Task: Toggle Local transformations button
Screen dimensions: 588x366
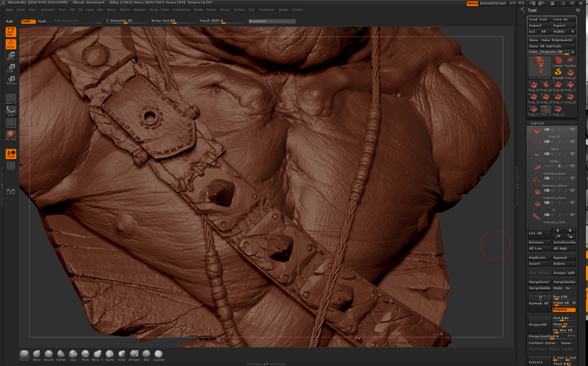Action: [x=11, y=154]
